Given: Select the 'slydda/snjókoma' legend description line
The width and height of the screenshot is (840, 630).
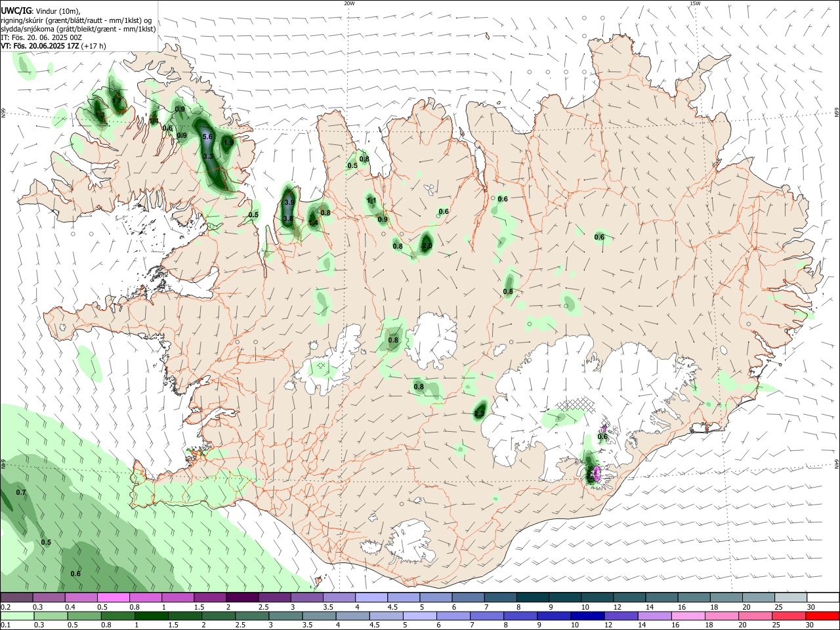Looking at the screenshot, I should tap(78, 29).
